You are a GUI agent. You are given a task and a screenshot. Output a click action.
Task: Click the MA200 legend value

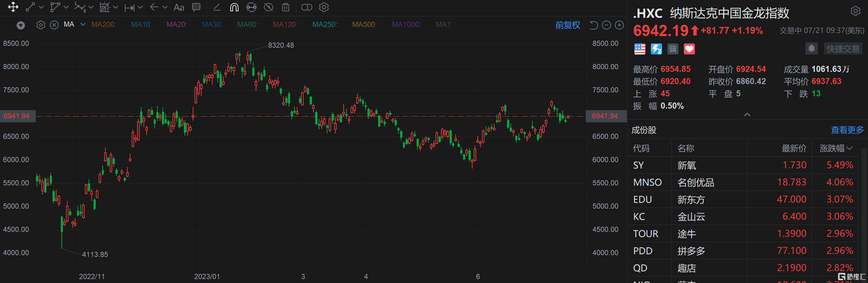tap(104, 25)
